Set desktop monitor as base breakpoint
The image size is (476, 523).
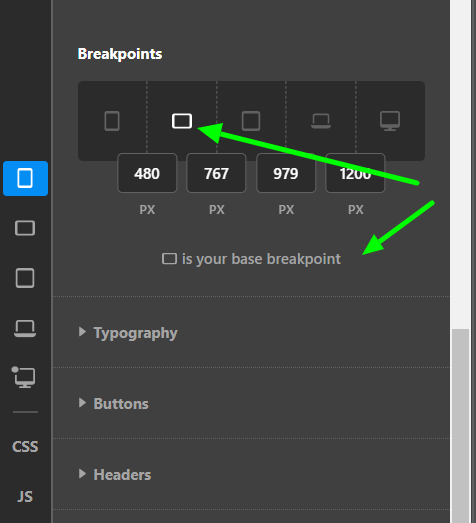click(x=390, y=121)
